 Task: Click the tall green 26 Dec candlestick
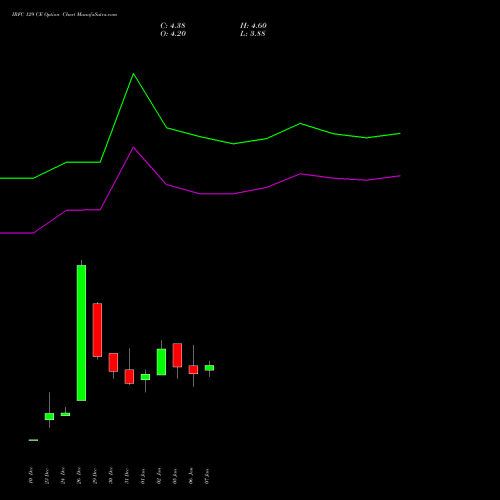(x=81, y=333)
